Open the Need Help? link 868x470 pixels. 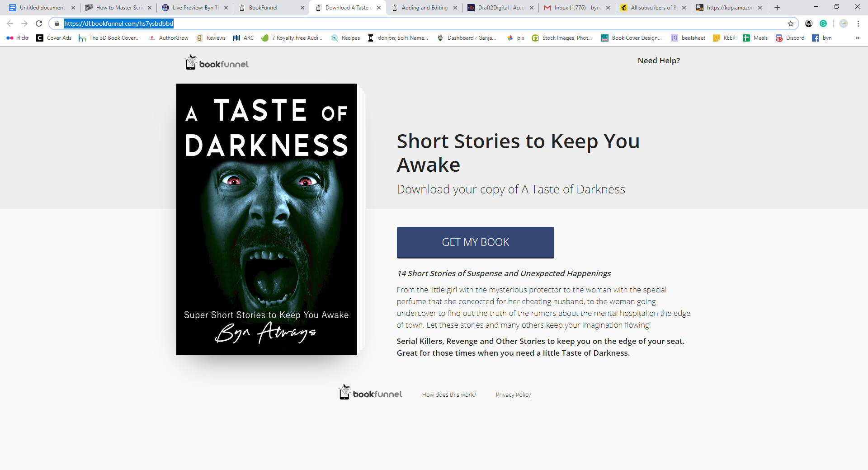(659, 61)
